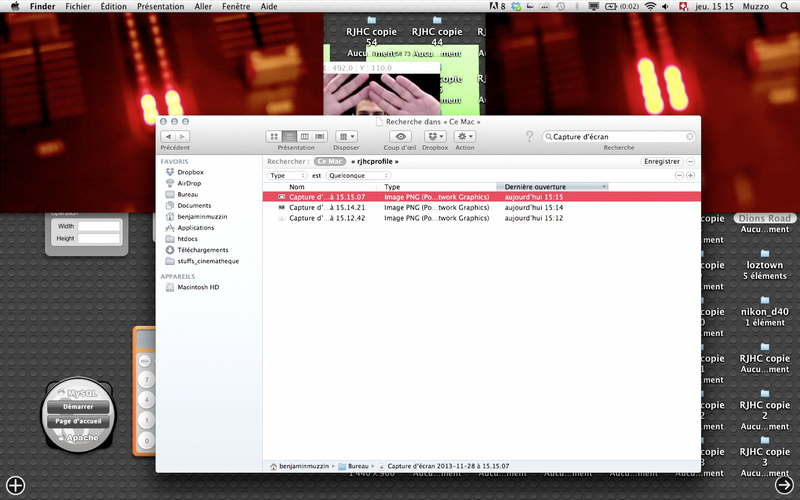
Task: Switch to column view presentation
Action: [x=304, y=136]
